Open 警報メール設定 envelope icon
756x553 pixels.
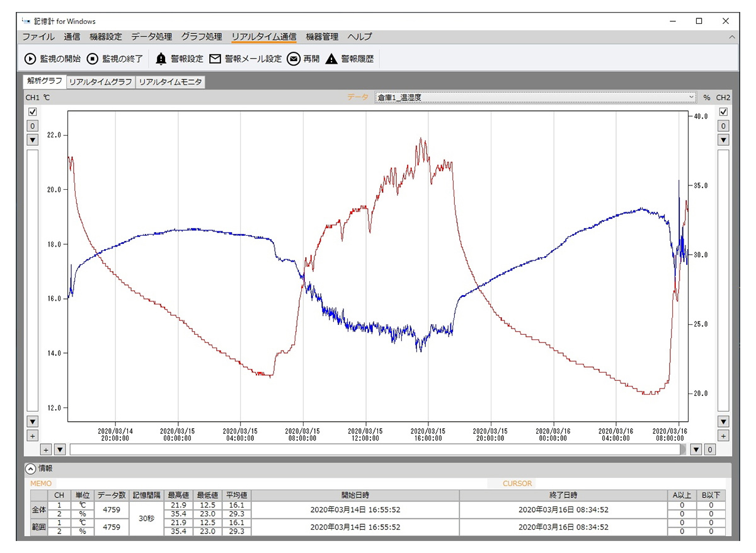coord(215,59)
